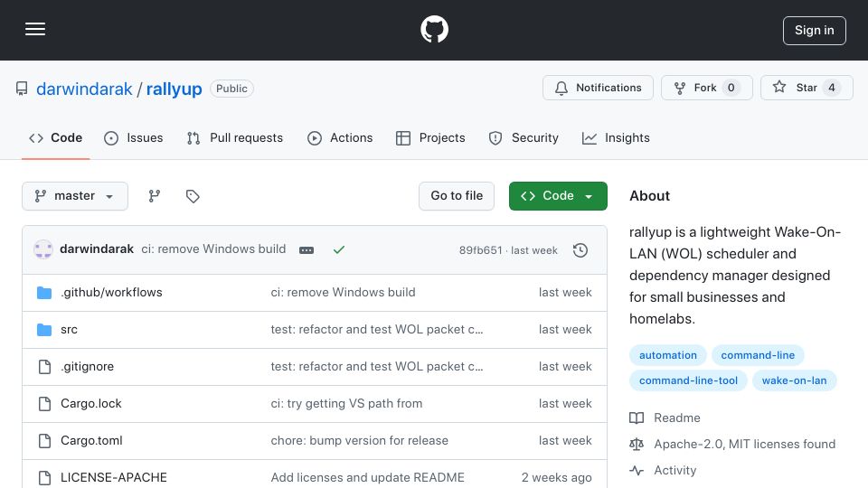Click the Notifications bell button

598,88
